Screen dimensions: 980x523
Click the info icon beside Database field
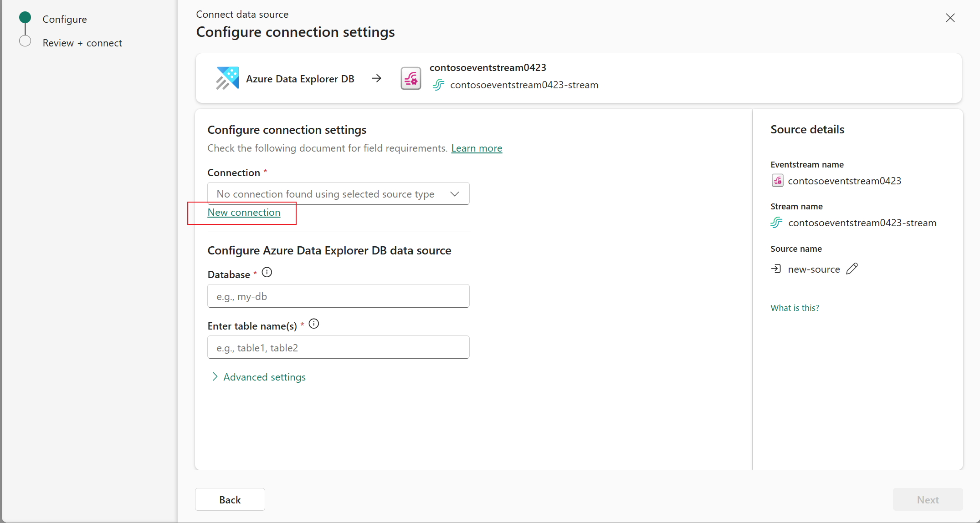pos(267,272)
